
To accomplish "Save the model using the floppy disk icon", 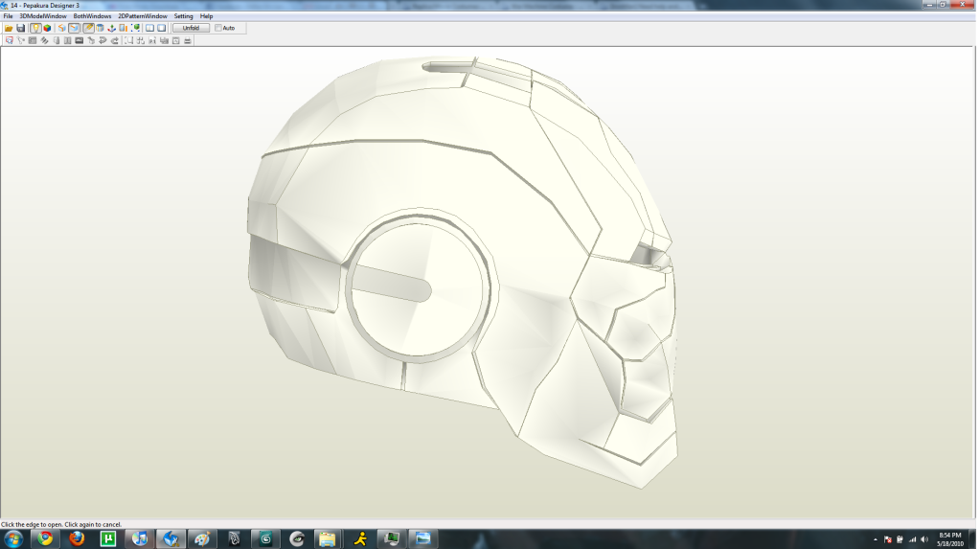I will pos(21,28).
